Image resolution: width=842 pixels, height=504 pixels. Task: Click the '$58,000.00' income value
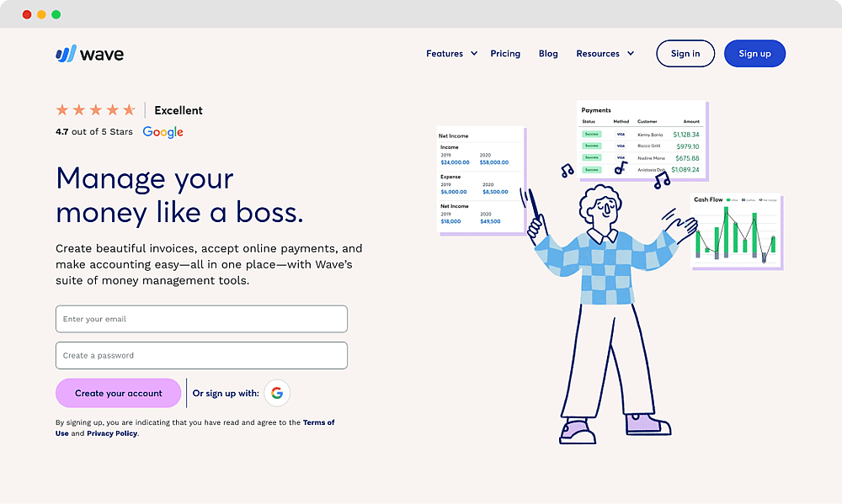click(494, 162)
